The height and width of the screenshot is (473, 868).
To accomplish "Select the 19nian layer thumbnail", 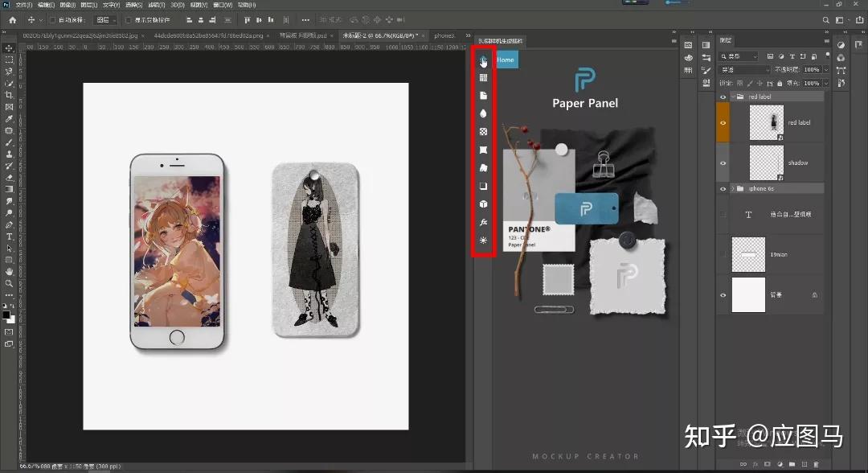I will pyautogui.click(x=748, y=254).
